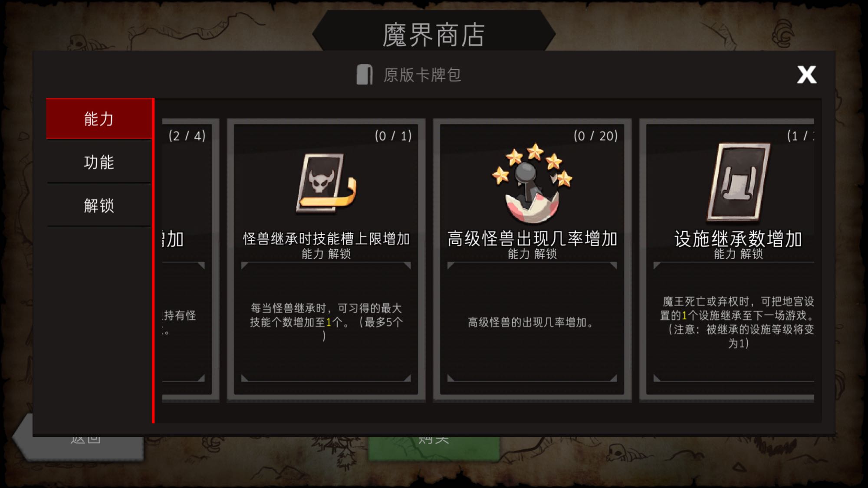868x488 pixels.
Task: Select the 高级怪兽出现几率增加 card title
Action: click(x=532, y=239)
